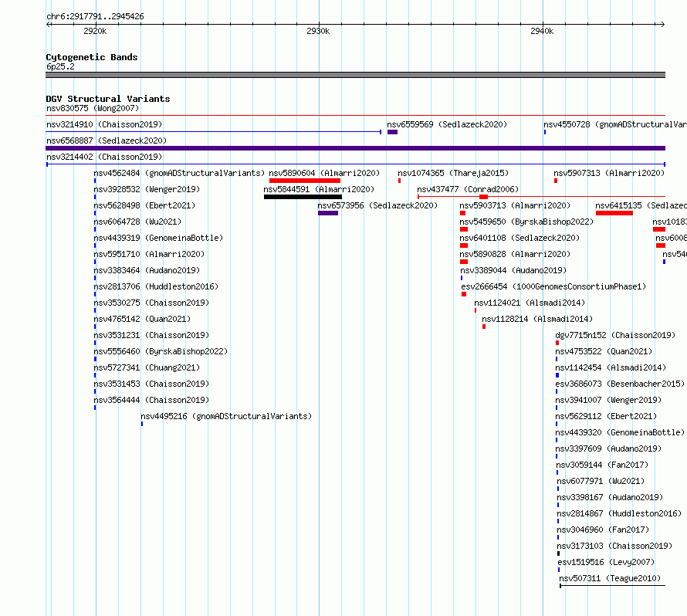The image size is (687, 616).
Task: Click nsv3531231 (Chaisson2019) label
Action: (x=151, y=335)
